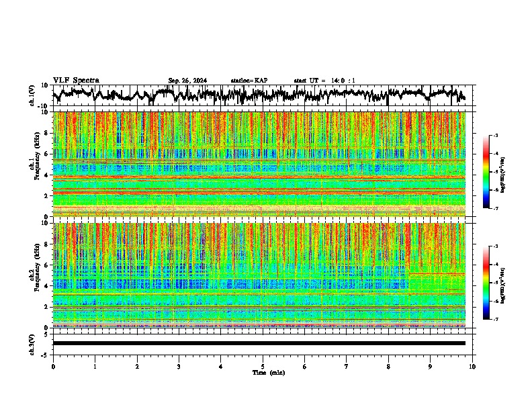
Task: Click time axis tick label "1"
Action: click(95, 367)
